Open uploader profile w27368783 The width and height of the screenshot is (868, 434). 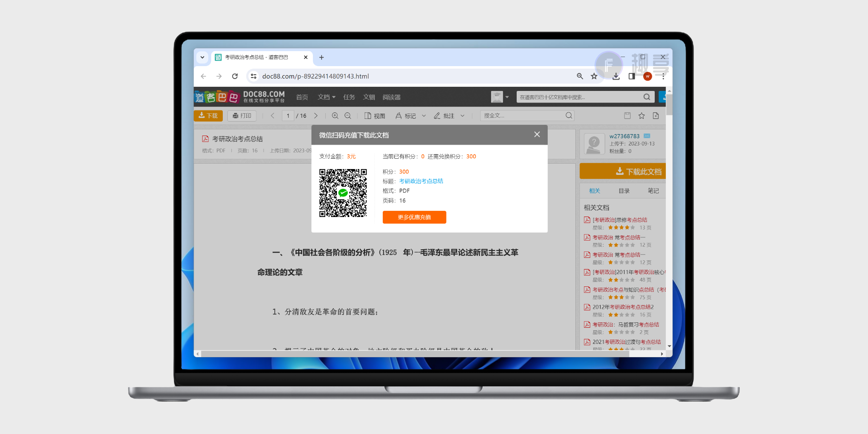(x=624, y=136)
